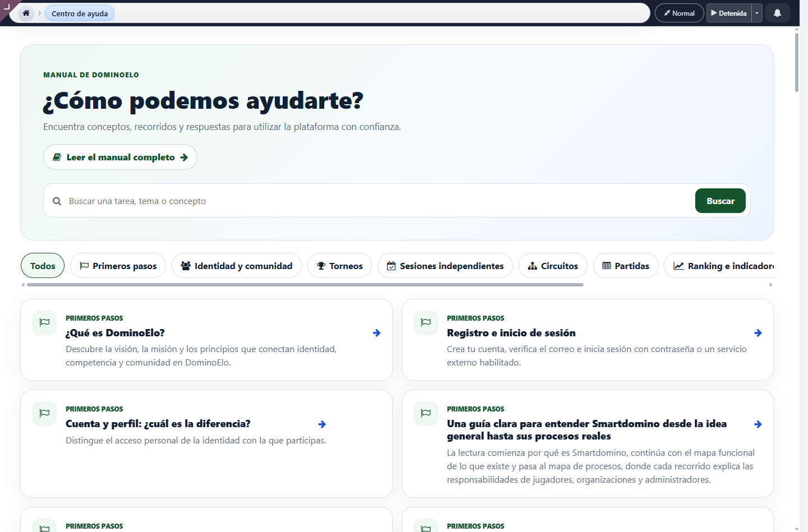
Task: Focus the Buscar una tarea search field
Action: click(379, 201)
